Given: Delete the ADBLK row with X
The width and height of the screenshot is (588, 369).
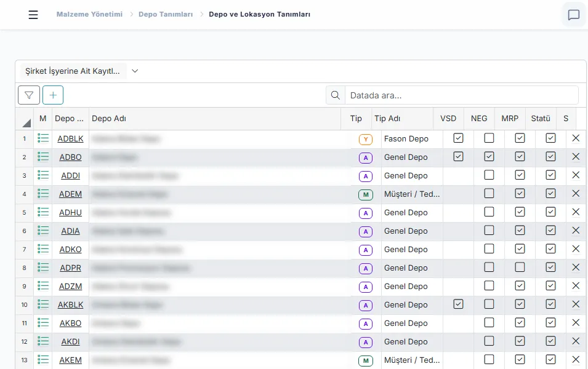Looking at the screenshot, I should [576, 138].
